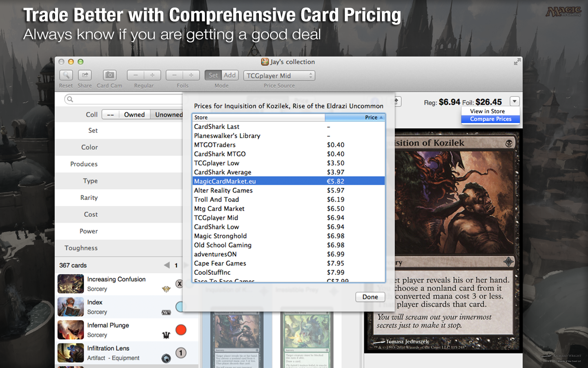Image resolution: width=588 pixels, height=368 pixels.
Task: Increase Regular card count with plus
Action: [152, 75]
